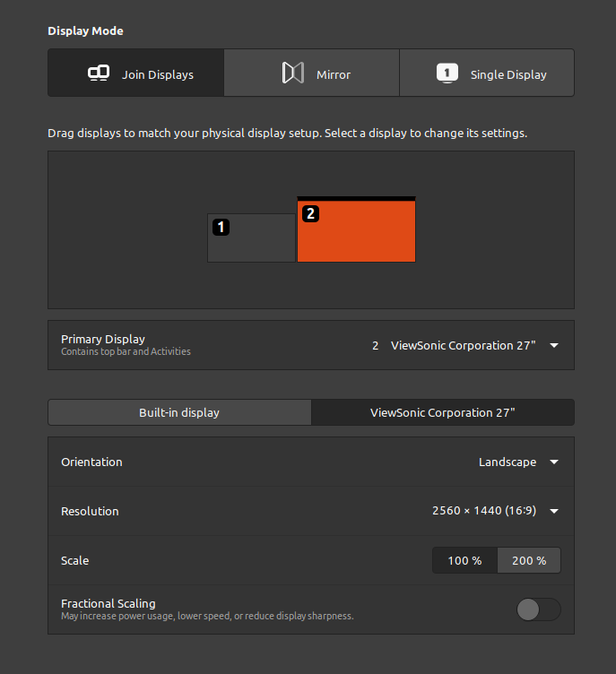Click the arrow beside the 2560 × 1440 resolution
Image resolution: width=616 pixels, height=674 pixels.
click(x=554, y=512)
